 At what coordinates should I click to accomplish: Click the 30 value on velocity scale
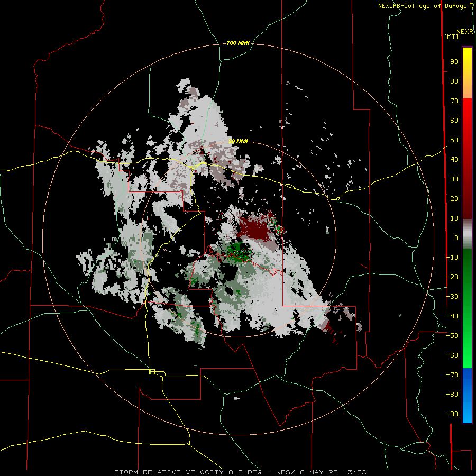point(454,179)
